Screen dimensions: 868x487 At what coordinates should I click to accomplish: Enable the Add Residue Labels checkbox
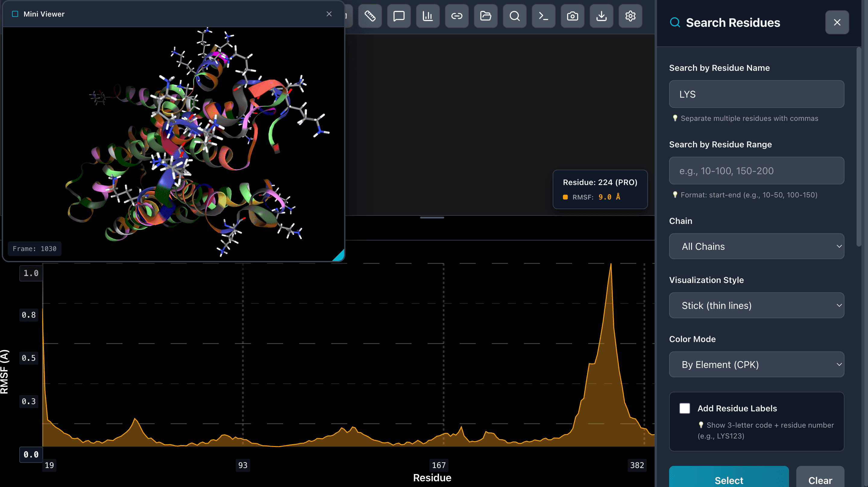pyautogui.click(x=684, y=408)
